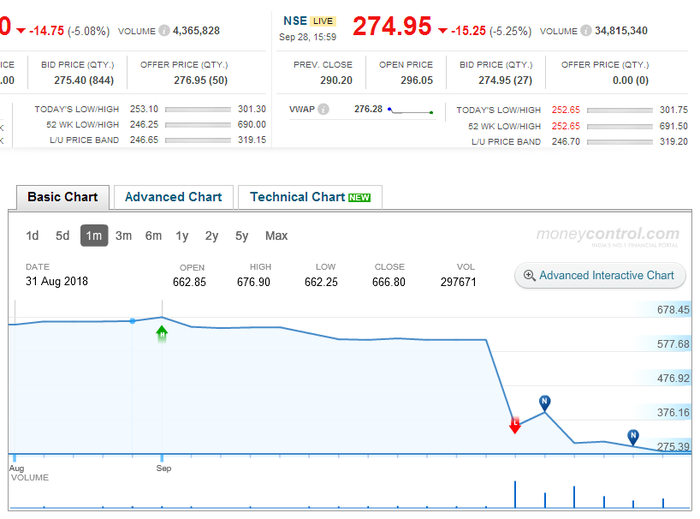This screenshot has width=700, height=519.
Task: Open the Technical Chart tab
Action: coord(310,197)
